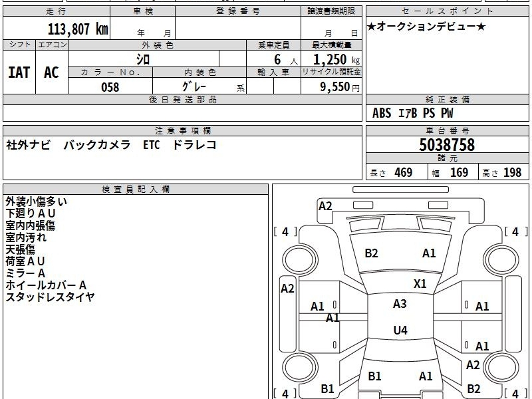Select the chassis number 5038758
532x399 pixels.
[x=447, y=145]
